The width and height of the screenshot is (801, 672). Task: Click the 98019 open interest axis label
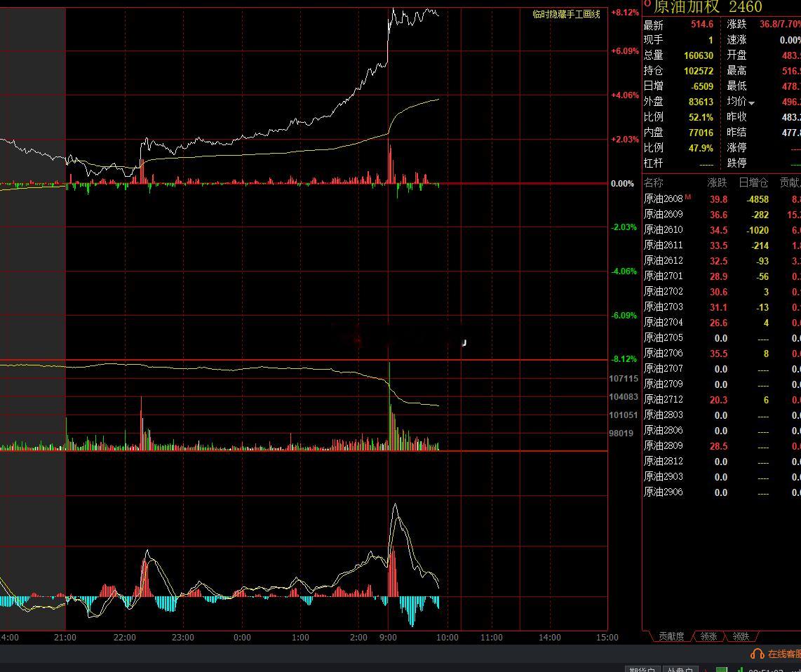(621, 434)
